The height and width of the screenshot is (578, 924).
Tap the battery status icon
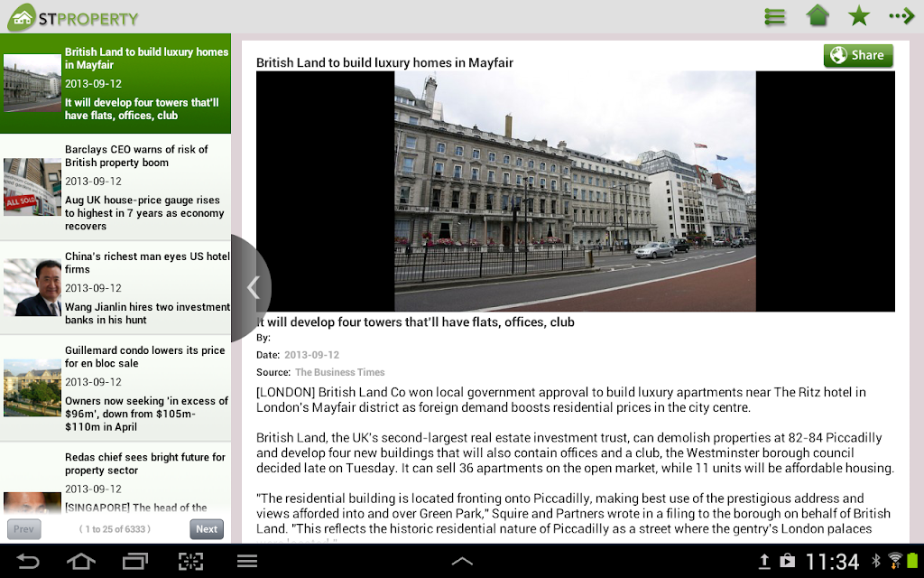[913, 561]
